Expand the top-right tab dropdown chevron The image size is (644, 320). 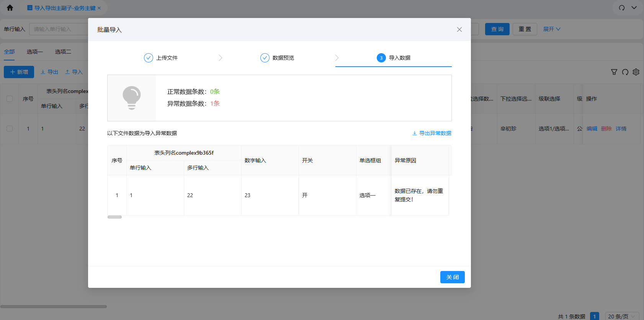634,8
